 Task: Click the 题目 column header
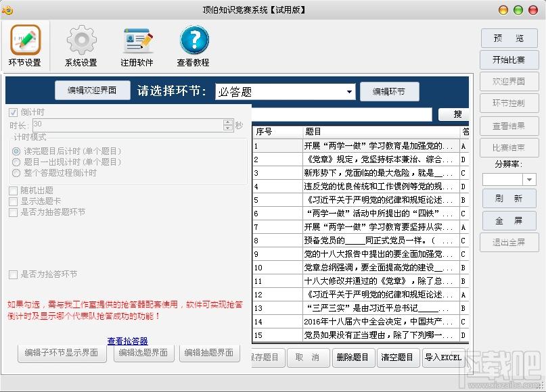382,132
